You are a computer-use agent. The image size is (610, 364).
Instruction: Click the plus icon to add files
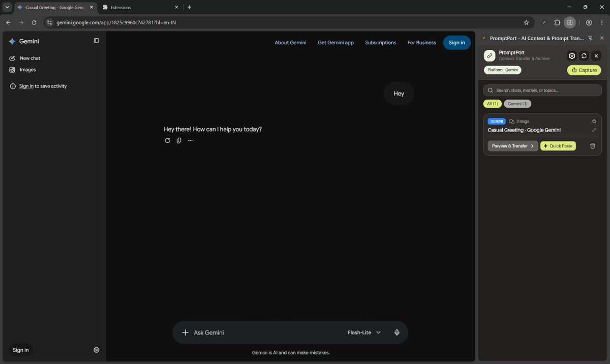[185, 332]
